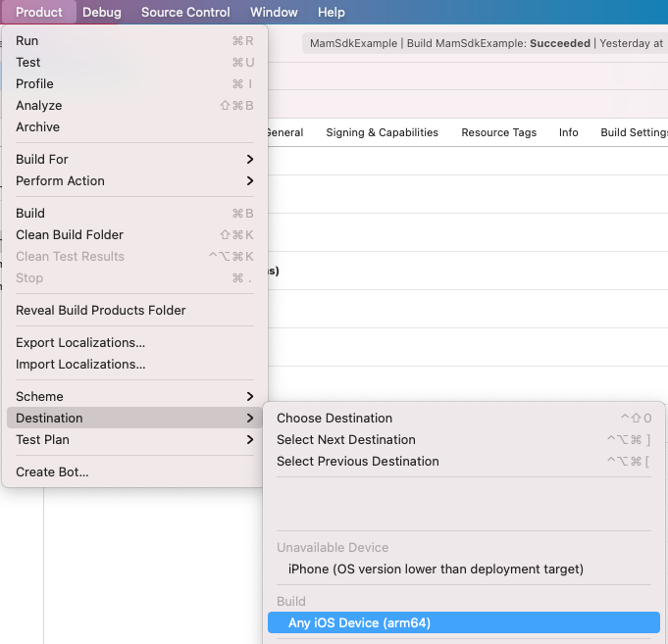Screen dimensions: 668x644
Task: Select Create Bot… menu item
Action: click(x=134, y=472)
